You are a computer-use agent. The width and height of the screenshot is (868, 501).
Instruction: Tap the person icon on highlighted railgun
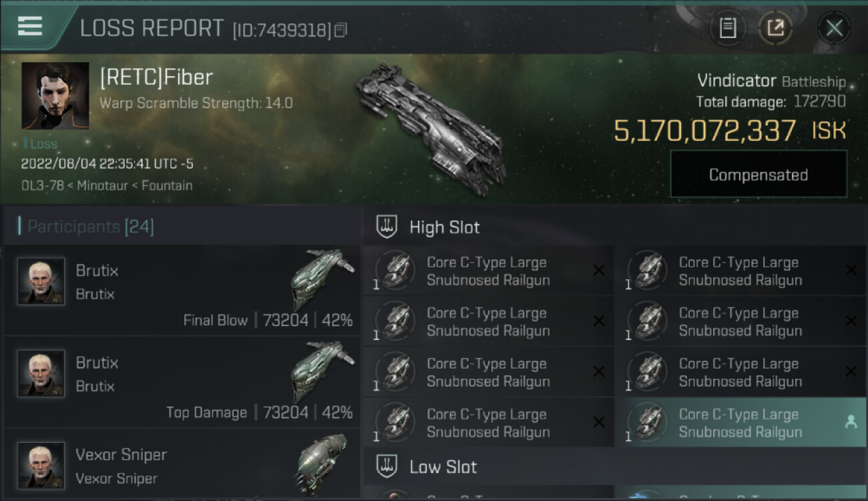[x=851, y=422]
